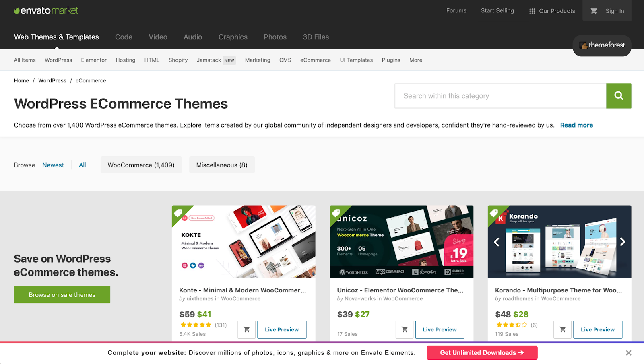Open the shopping cart in the header
Image resolution: width=644 pixels, height=364 pixels.
(593, 11)
